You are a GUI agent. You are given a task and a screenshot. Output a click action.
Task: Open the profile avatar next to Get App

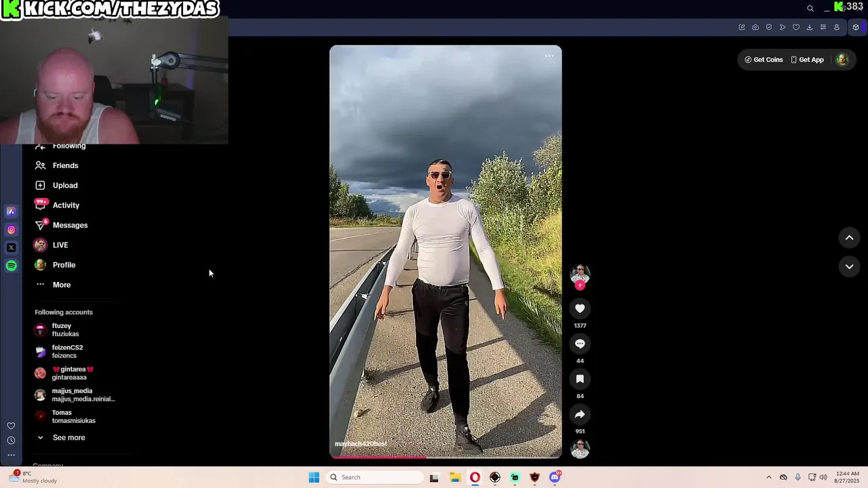click(842, 60)
